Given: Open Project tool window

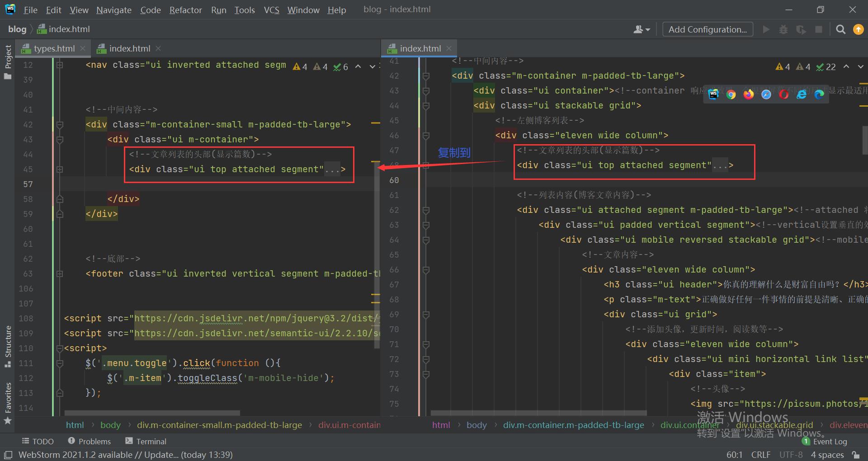Looking at the screenshot, I should (x=8, y=62).
